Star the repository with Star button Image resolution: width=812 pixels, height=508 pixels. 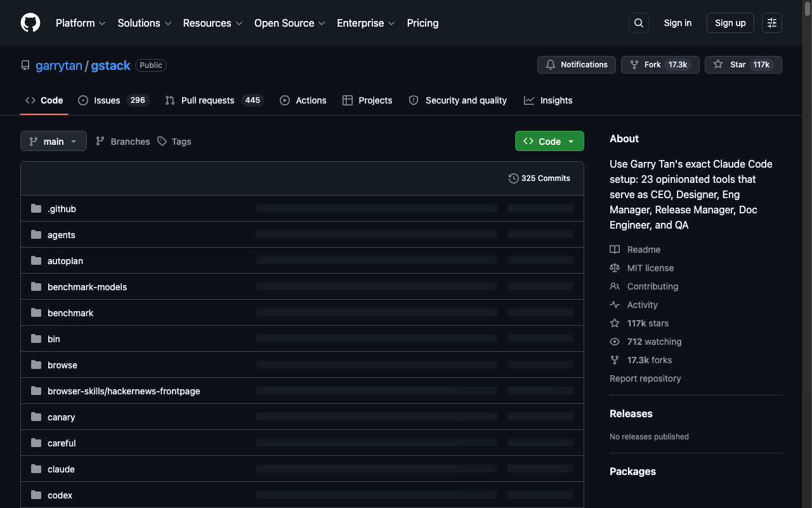pos(743,65)
